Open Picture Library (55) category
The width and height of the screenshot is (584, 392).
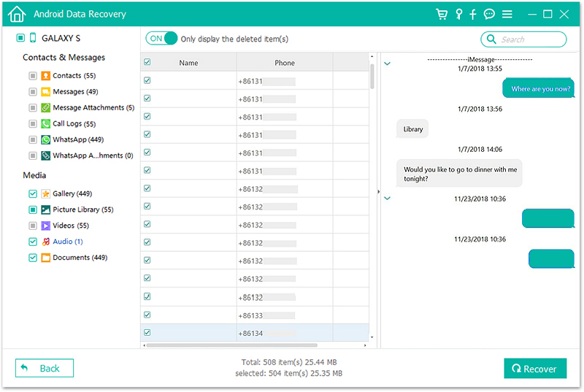(x=83, y=210)
